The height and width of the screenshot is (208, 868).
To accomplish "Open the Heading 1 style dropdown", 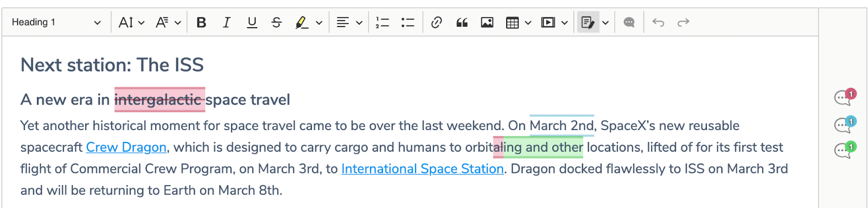I will click(56, 22).
